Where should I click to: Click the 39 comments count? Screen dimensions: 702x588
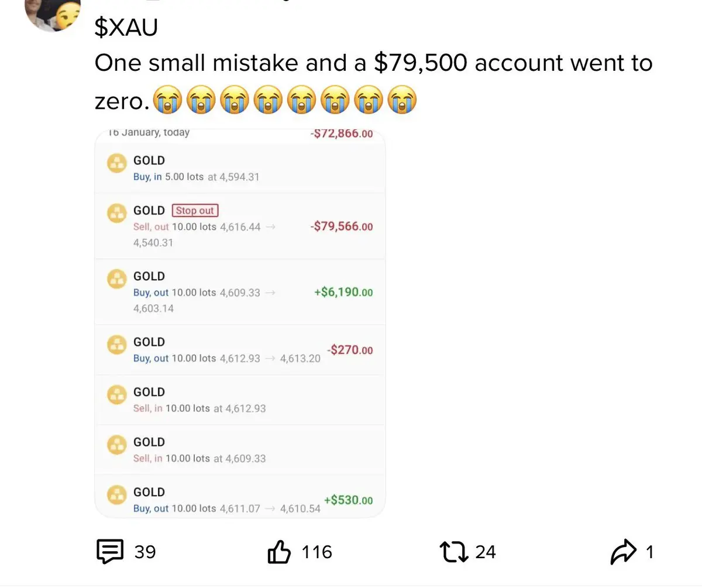(145, 552)
